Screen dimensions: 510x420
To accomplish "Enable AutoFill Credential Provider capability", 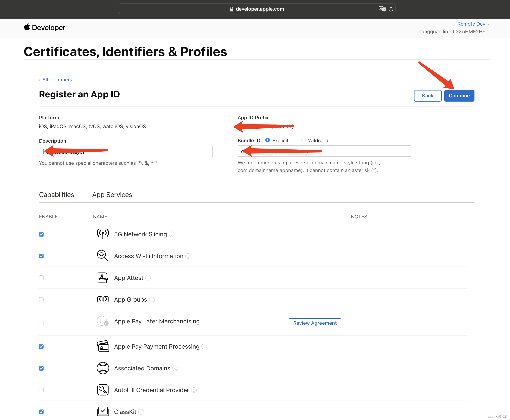I will pyautogui.click(x=41, y=390).
